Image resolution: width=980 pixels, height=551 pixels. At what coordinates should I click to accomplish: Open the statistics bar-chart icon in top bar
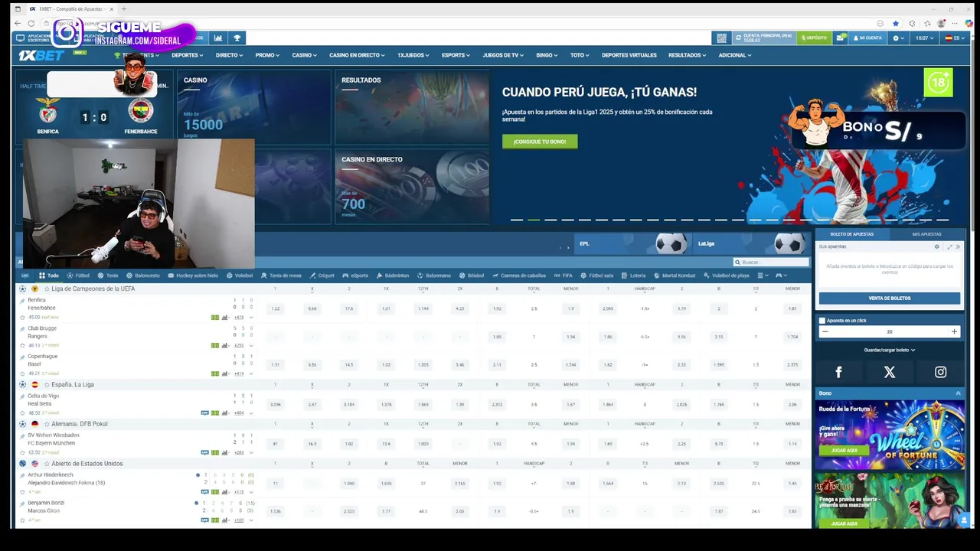pos(218,37)
